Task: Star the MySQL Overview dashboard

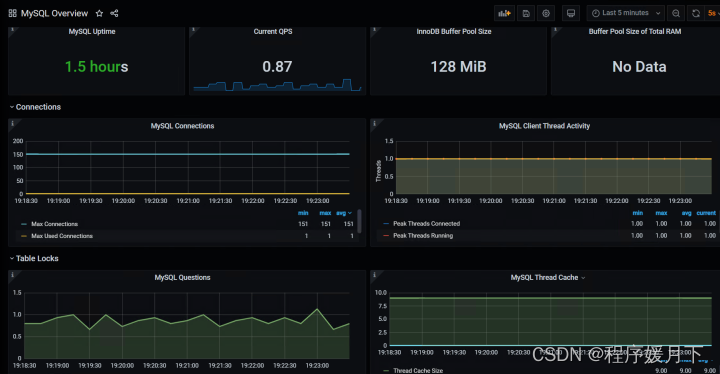Action: pos(99,13)
